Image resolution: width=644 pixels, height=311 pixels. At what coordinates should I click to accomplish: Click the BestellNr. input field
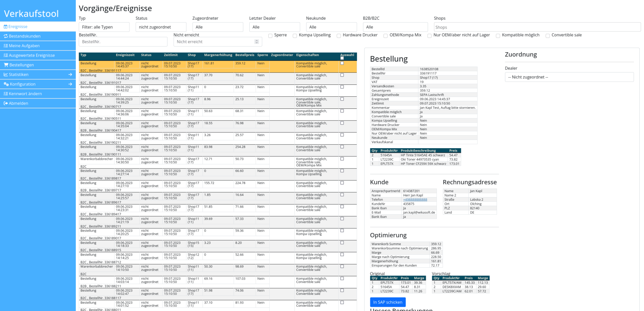click(x=123, y=42)
